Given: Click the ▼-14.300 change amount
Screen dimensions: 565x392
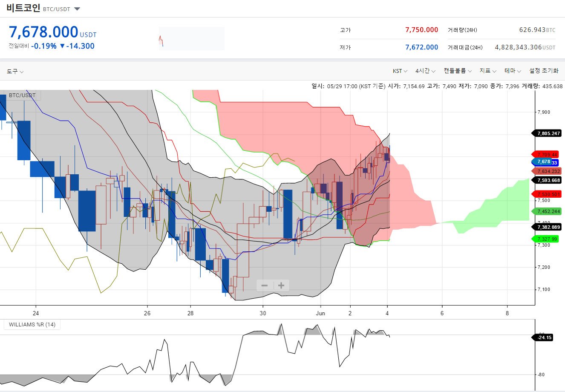Looking at the screenshot, I should pos(77,46).
